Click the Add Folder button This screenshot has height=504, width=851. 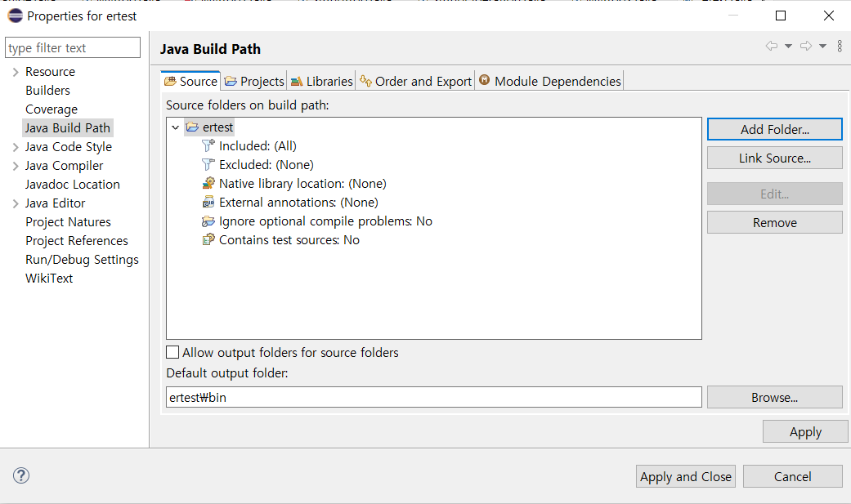pyautogui.click(x=774, y=129)
